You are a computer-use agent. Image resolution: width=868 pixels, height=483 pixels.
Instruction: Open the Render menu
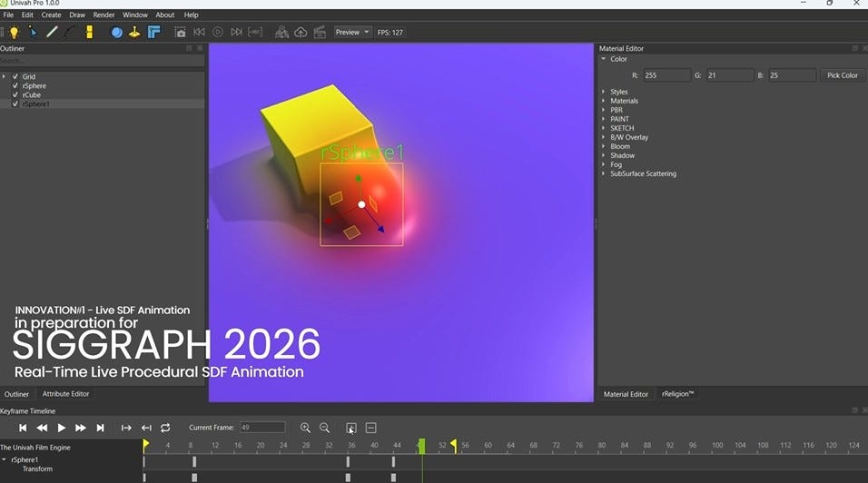tap(104, 15)
